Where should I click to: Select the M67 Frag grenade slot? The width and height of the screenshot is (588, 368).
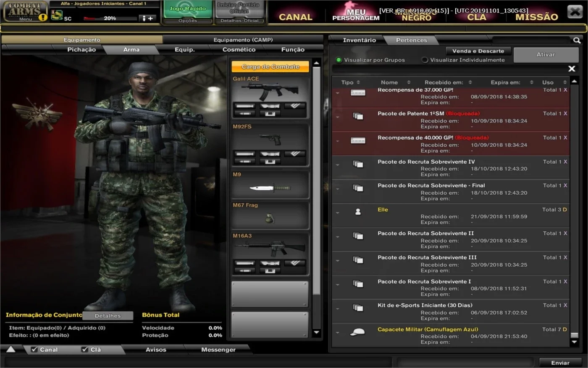coord(270,215)
